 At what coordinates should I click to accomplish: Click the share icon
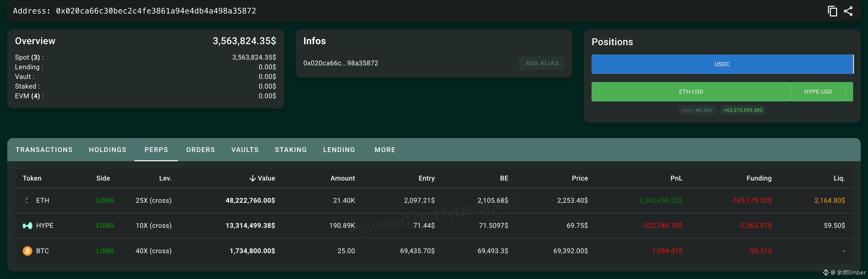[848, 11]
